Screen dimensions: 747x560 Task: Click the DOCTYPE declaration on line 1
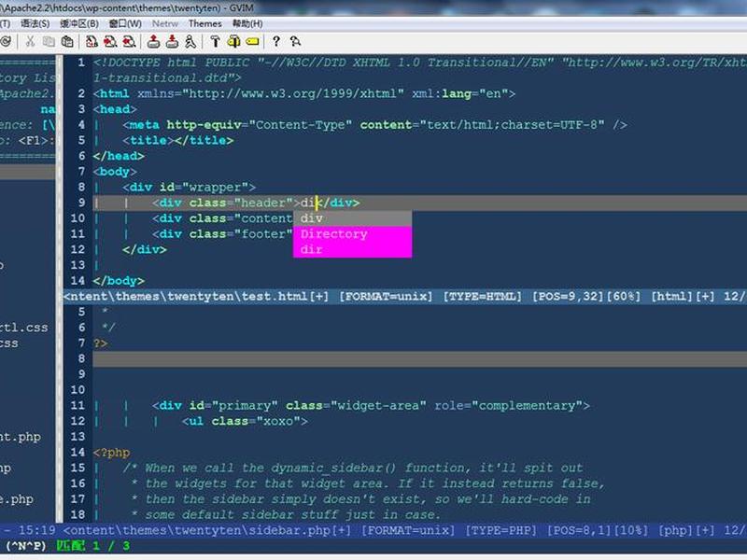pos(419,70)
